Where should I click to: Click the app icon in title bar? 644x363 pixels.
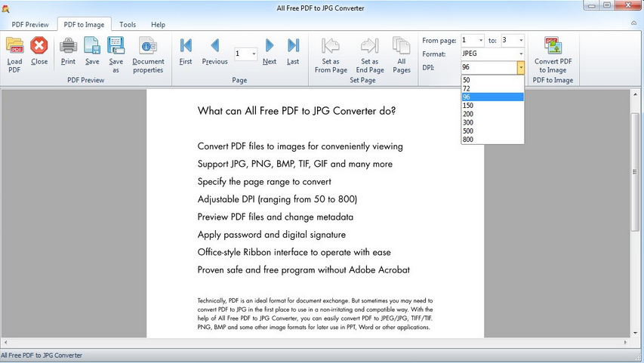[x=5, y=8]
